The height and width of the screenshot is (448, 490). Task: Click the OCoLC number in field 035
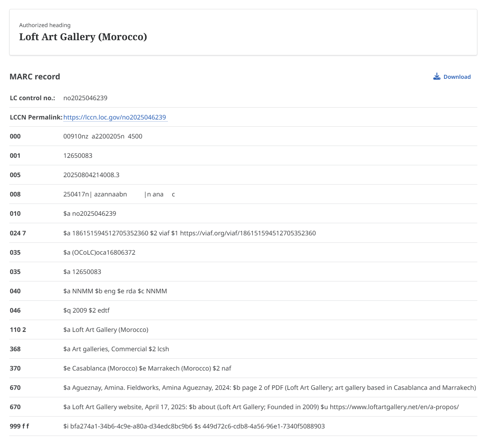pos(99,253)
